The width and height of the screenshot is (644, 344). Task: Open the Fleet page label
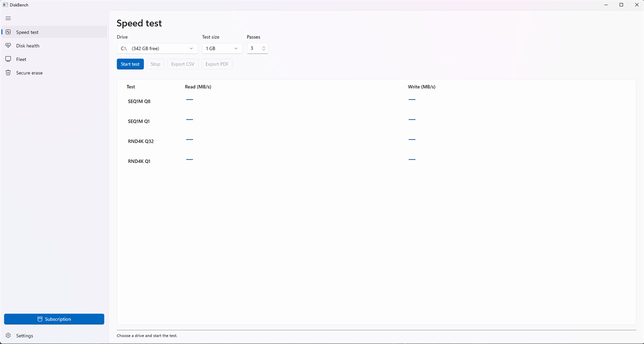tap(21, 59)
